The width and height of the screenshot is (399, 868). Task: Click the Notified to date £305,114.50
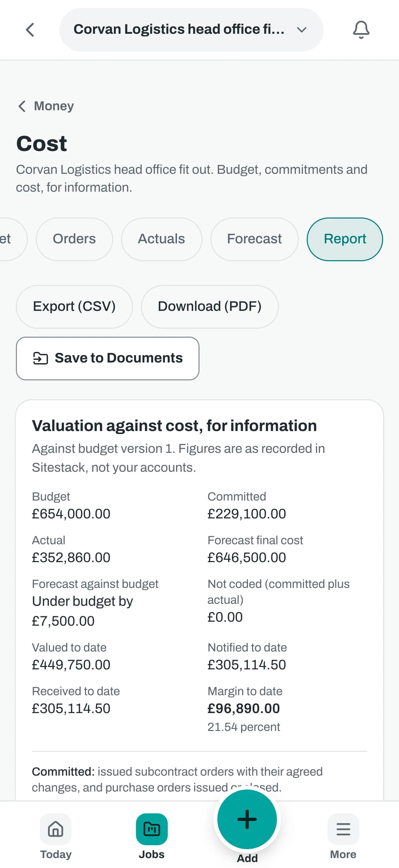point(246,665)
